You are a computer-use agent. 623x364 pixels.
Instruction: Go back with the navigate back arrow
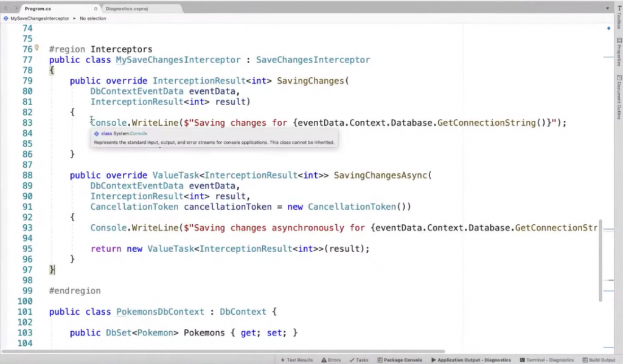(x=6, y=8)
